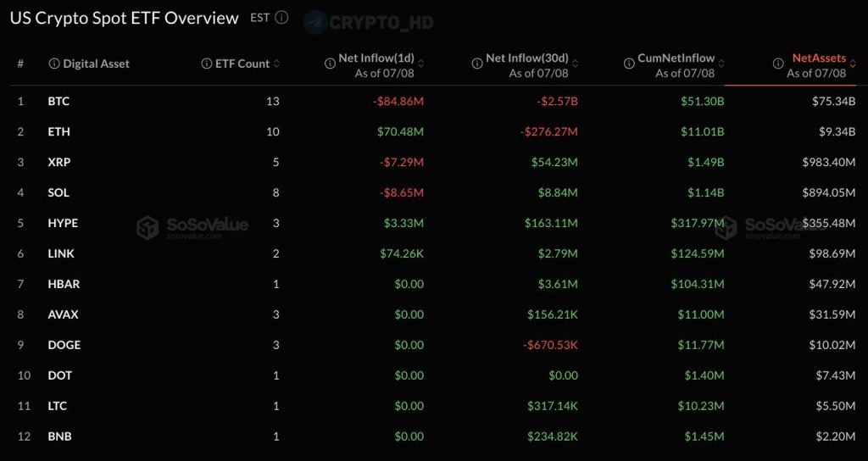The width and height of the screenshot is (868, 461).
Task: Open info icon beside Digital Asset header
Action: [54, 64]
